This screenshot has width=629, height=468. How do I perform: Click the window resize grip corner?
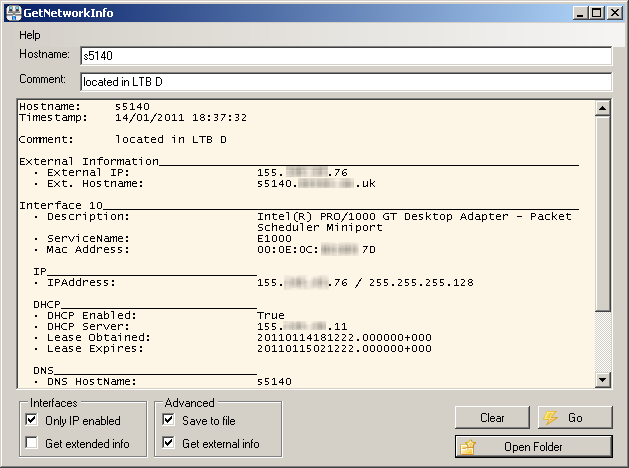tap(621, 461)
